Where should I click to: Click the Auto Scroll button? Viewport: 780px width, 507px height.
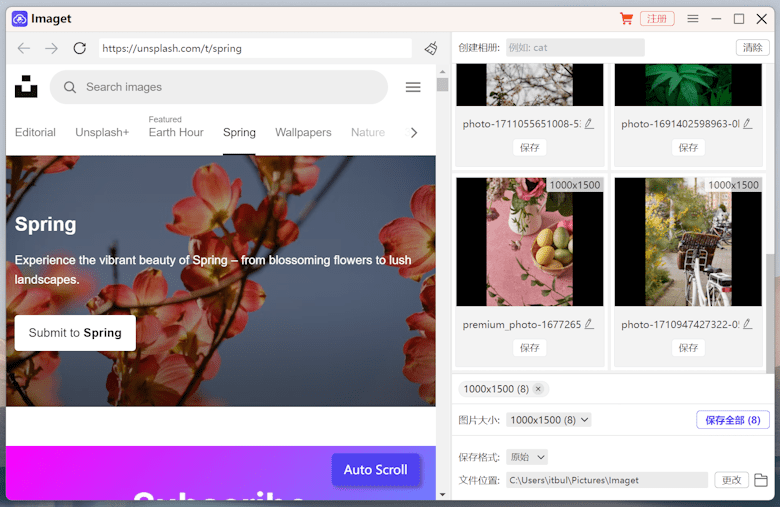pyautogui.click(x=376, y=470)
